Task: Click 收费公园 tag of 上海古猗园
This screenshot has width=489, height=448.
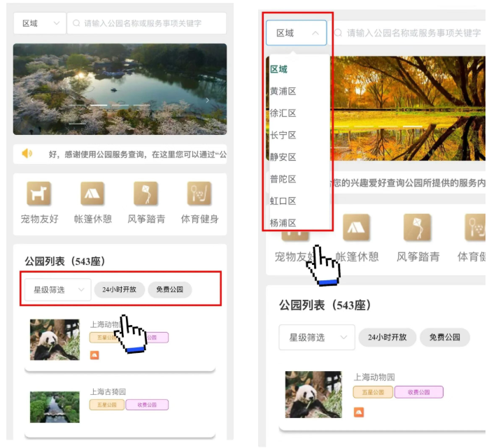Action: [147, 405]
